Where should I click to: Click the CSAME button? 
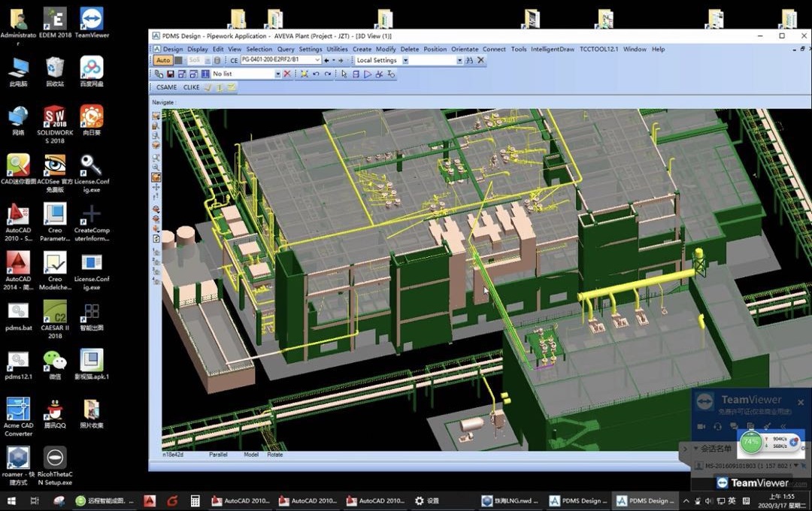(167, 87)
